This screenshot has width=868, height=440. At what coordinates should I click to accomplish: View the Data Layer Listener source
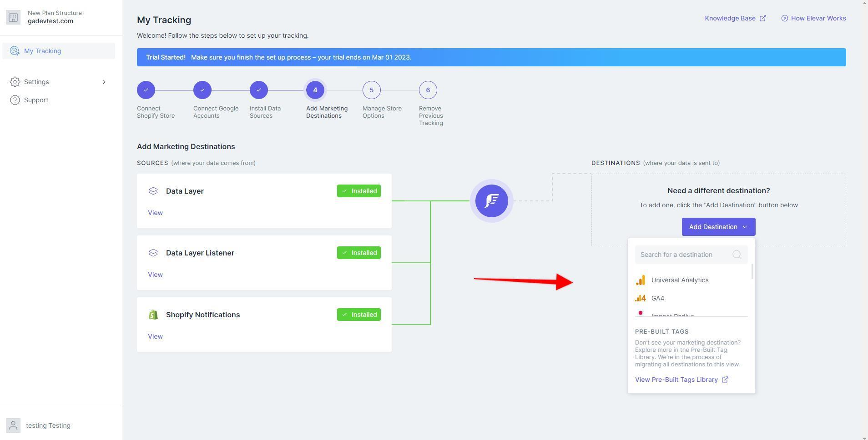tap(155, 275)
